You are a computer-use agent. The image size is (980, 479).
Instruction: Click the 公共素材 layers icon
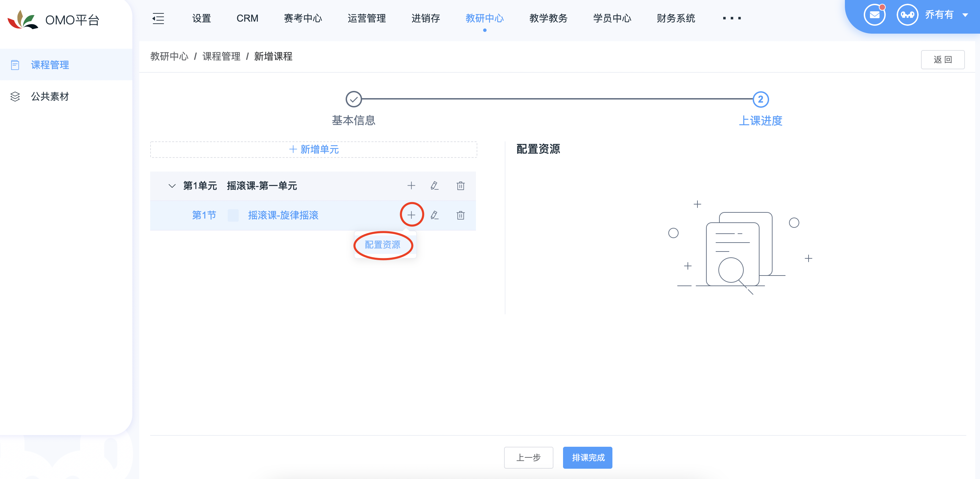click(x=15, y=96)
